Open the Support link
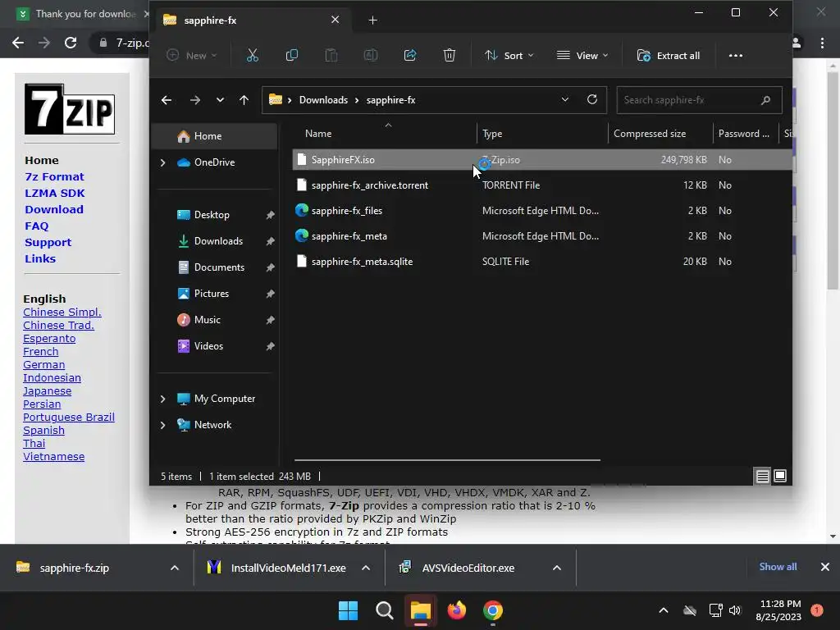This screenshot has height=630, width=840. pos(48,242)
